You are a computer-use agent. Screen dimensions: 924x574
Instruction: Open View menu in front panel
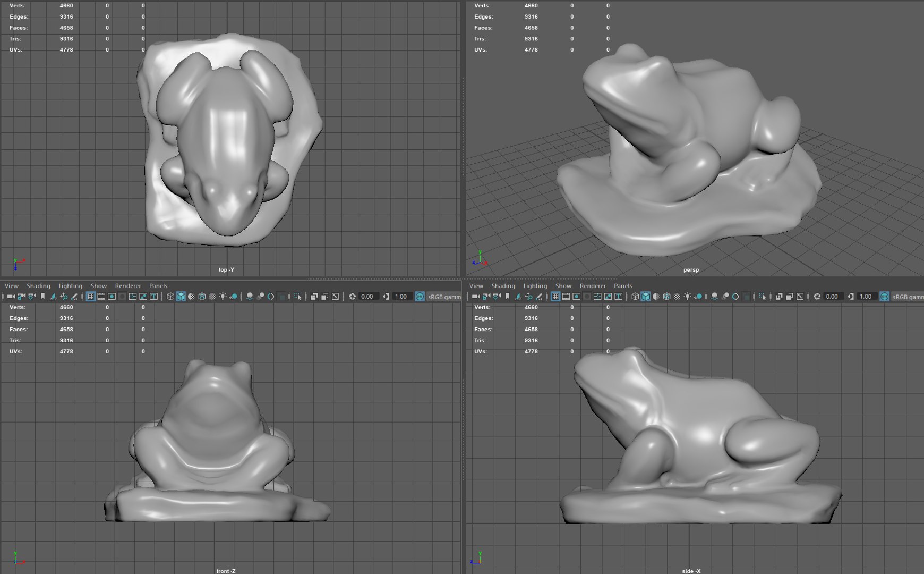11,286
